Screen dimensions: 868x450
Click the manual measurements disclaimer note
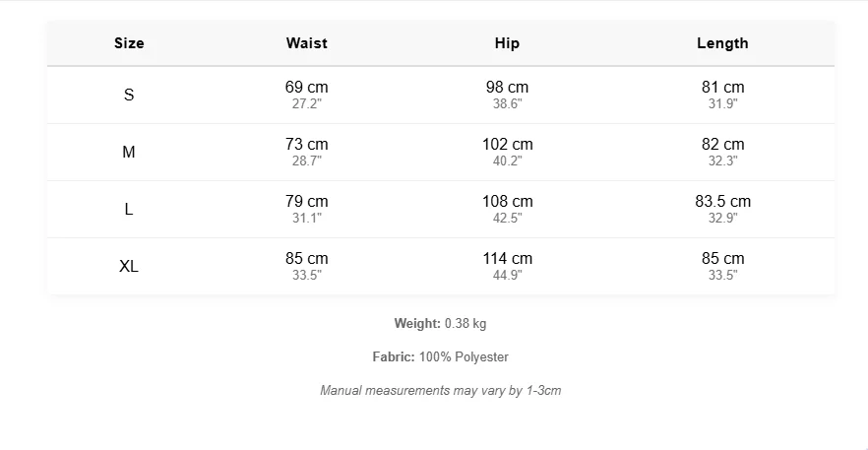click(440, 391)
